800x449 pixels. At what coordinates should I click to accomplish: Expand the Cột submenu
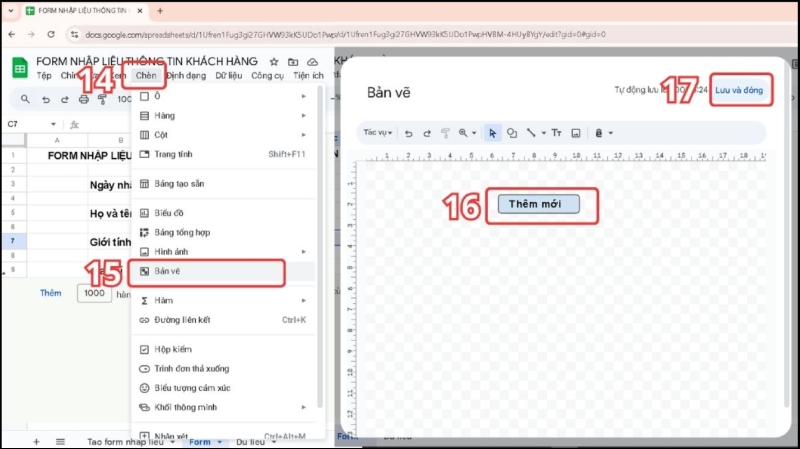[x=304, y=135]
